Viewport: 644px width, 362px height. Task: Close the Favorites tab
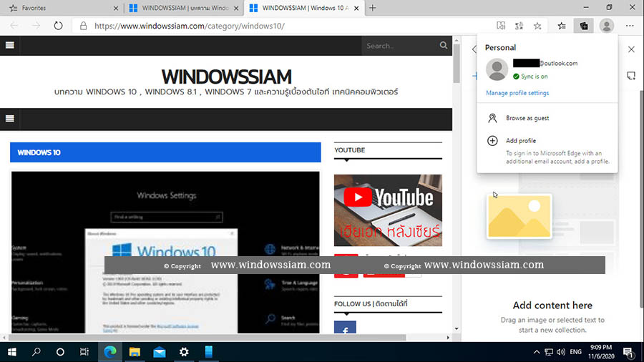(116, 8)
